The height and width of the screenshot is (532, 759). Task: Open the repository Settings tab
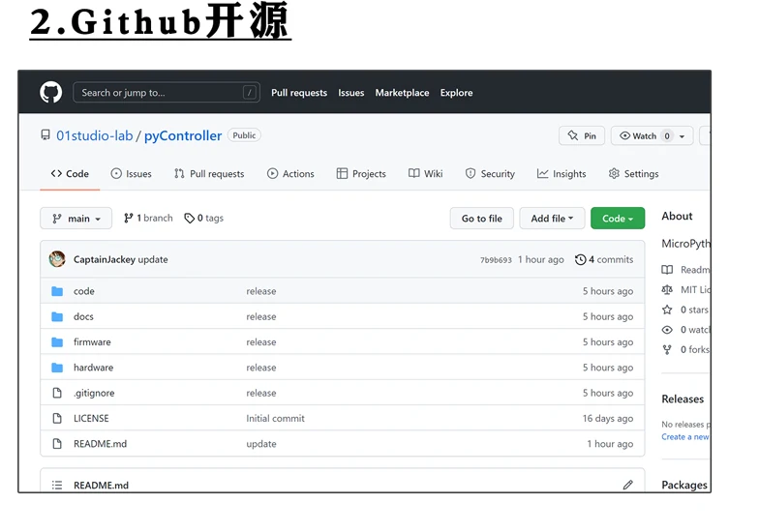pyautogui.click(x=633, y=174)
